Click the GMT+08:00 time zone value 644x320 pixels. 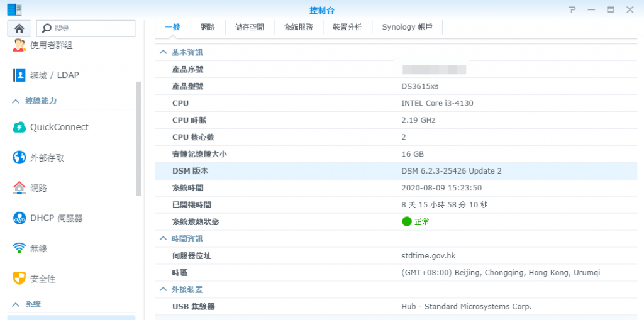(x=501, y=273)
